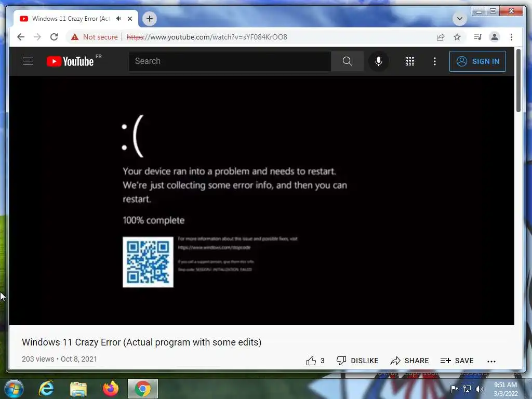Open more actions ellipsis under video

(491, 362)
